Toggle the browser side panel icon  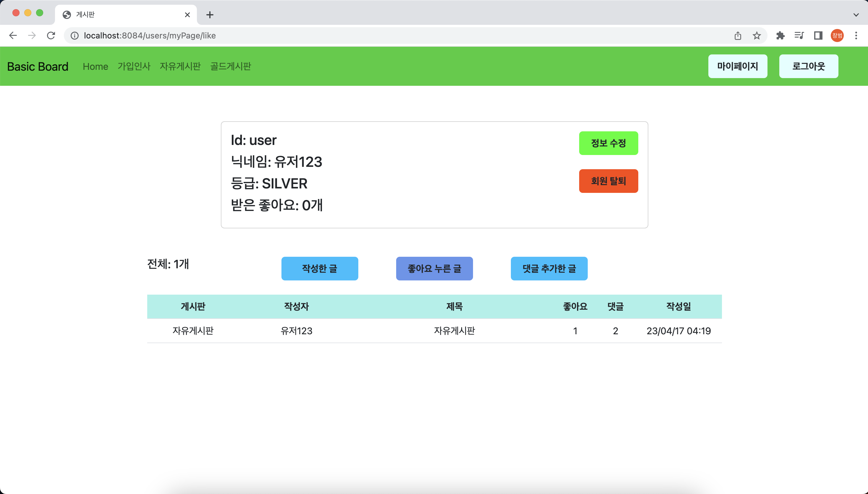(818, 35)
